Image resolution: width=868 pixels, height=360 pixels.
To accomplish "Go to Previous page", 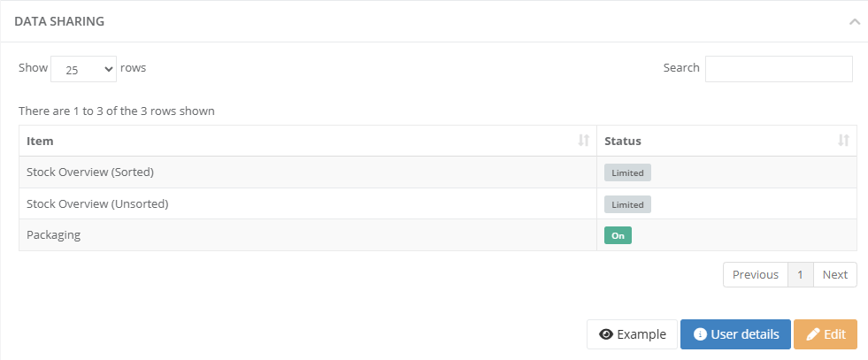I will point(755,275).
